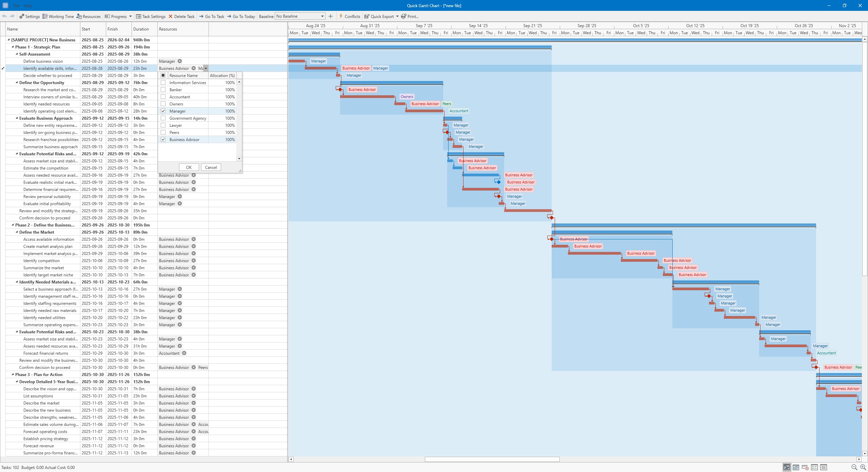
Task: Click Go To Today
Action: click(241, 16)
